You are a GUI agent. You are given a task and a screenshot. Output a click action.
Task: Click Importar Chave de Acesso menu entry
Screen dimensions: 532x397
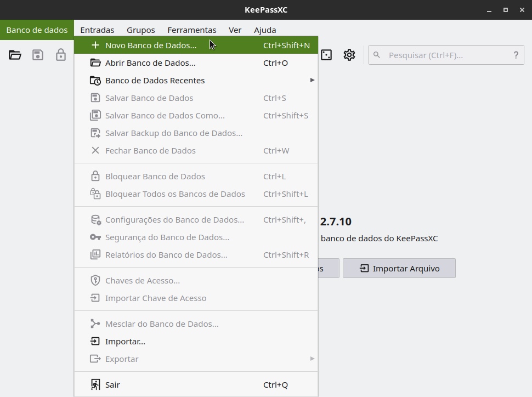[x=196, y=298]
